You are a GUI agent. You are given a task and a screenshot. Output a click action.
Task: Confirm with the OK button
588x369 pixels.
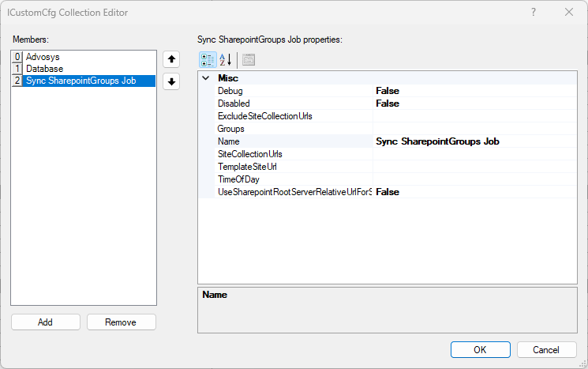(x=480, y=349)
